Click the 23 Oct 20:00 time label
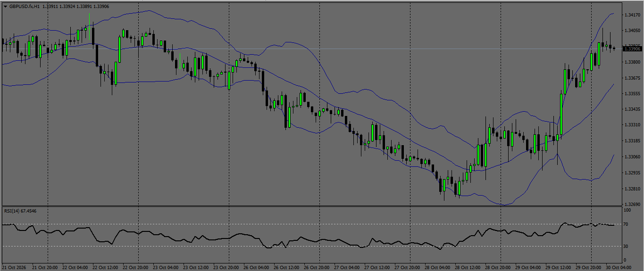Image resolution: width=644 pixels, height=271 pixels. [226, 267]
